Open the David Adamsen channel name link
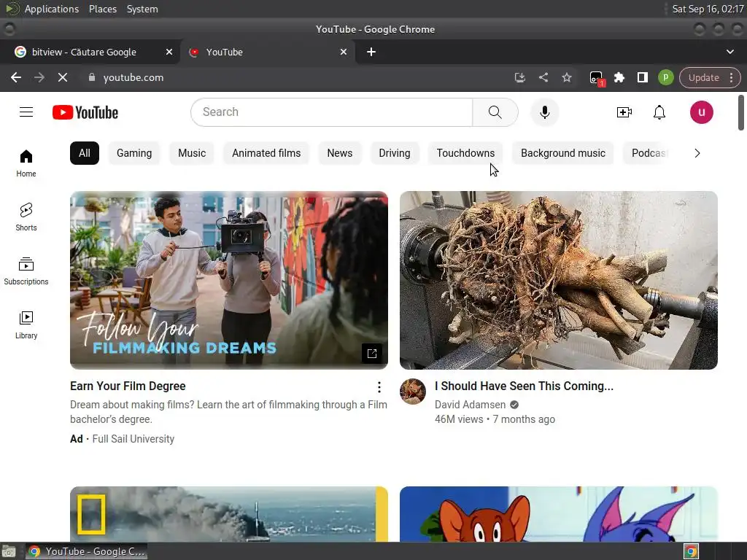The image size is (747, 560). pyautogui.click(x=470, y=405)
